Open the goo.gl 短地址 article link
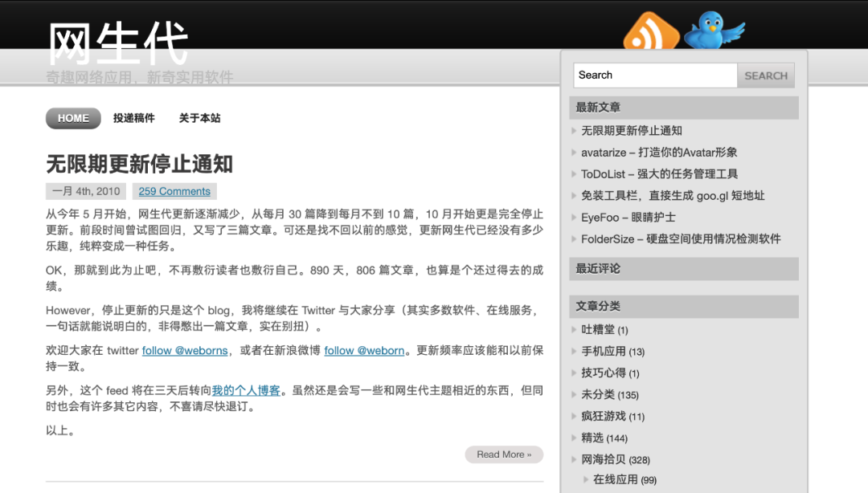Image resolution: width=868 pixels, height=493 pixels. [x=673, y=195]
